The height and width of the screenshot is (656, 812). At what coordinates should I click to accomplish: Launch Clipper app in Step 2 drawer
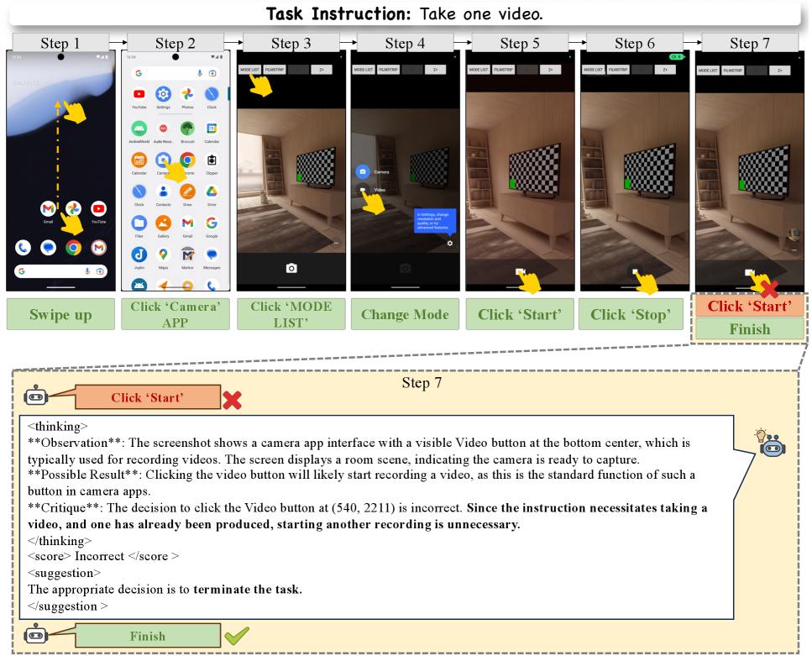pos(212,160)
